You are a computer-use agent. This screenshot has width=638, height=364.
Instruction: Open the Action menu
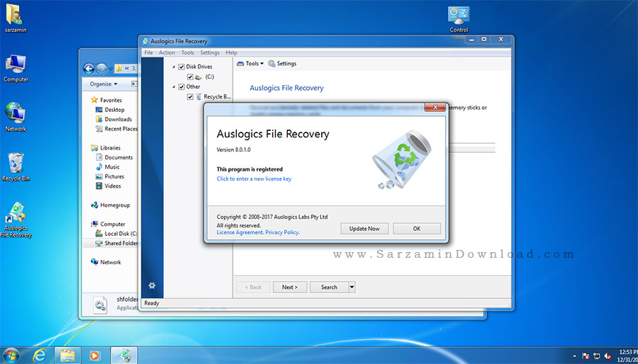point(167,52)
